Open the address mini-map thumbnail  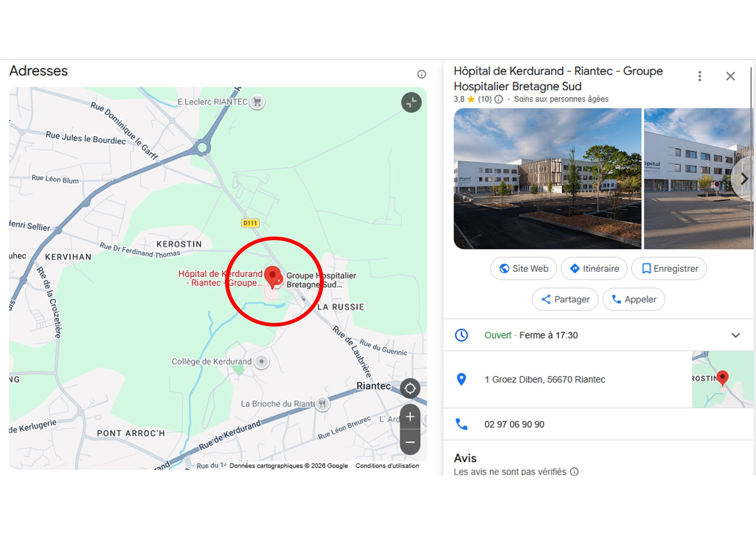722,379
